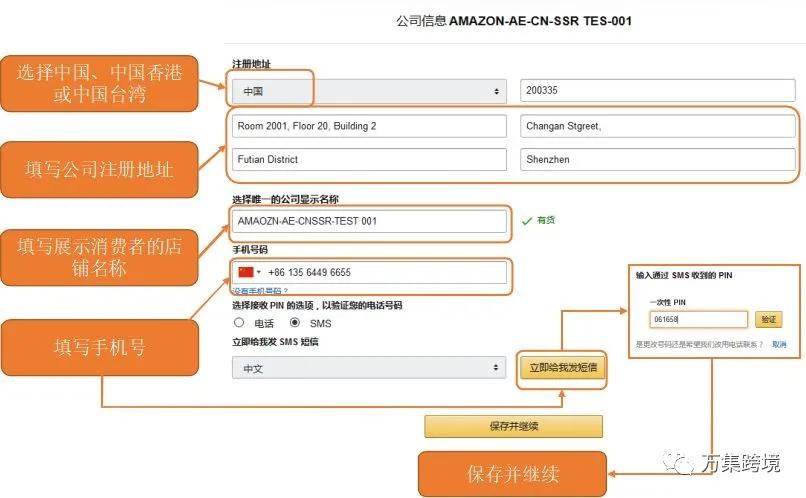
Task: Click the phone number field +86 135 6449 6655
Action: click(x=369, y=272)
